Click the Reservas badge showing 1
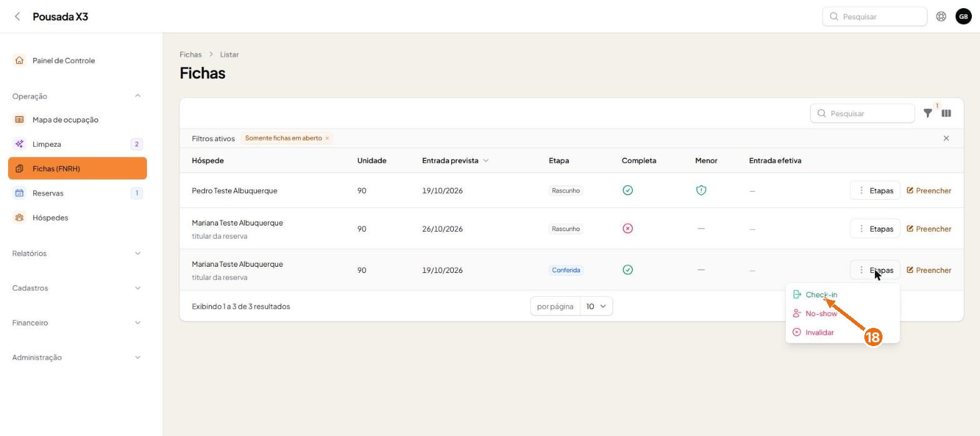This screenshot has width=980, height=436. [x=137, y=193]
